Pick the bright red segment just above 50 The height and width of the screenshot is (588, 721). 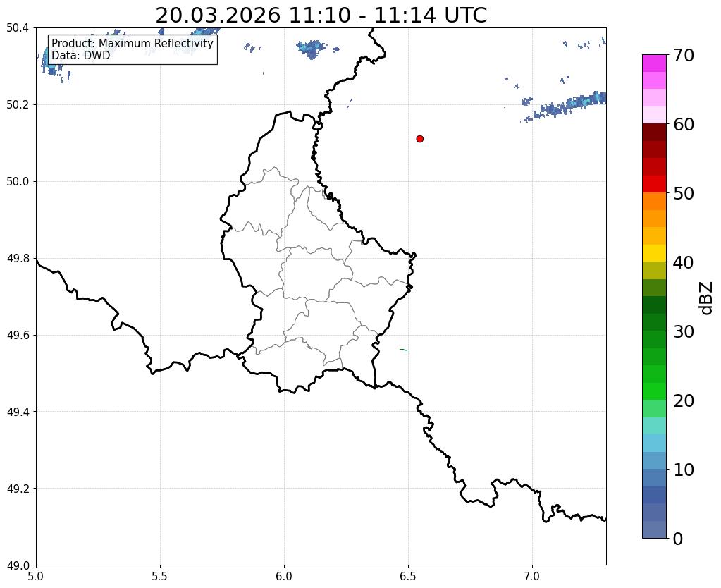click(x=654, y=184)
